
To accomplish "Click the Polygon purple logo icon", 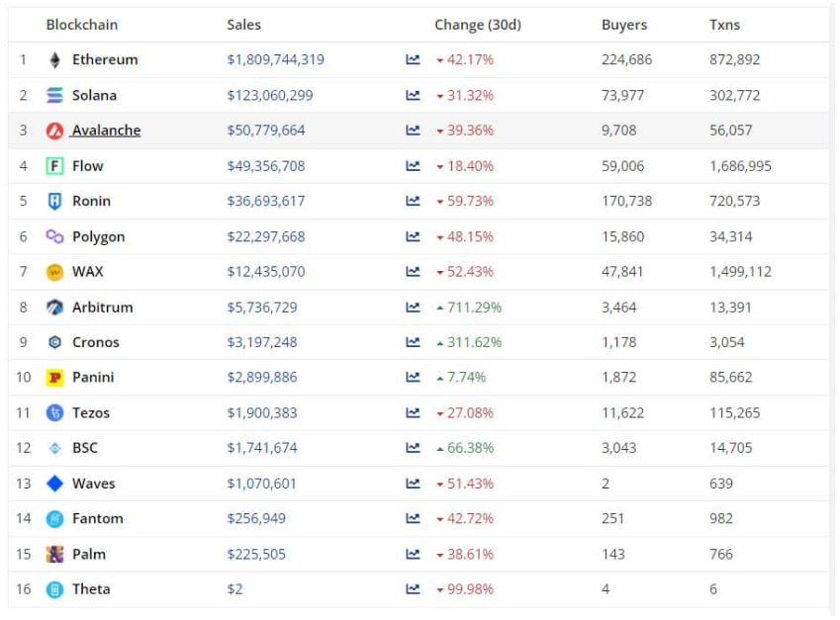I will [x=54, y=236].
